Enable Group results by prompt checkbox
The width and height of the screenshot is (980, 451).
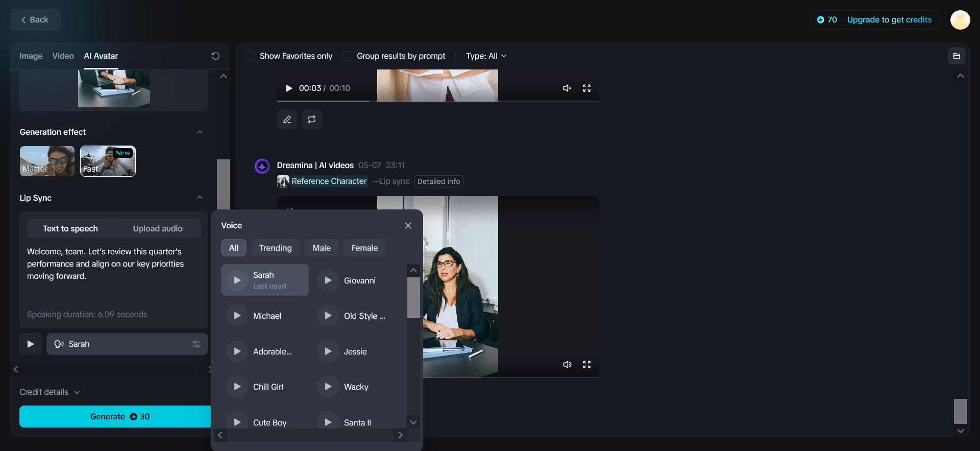click(347, 56)
